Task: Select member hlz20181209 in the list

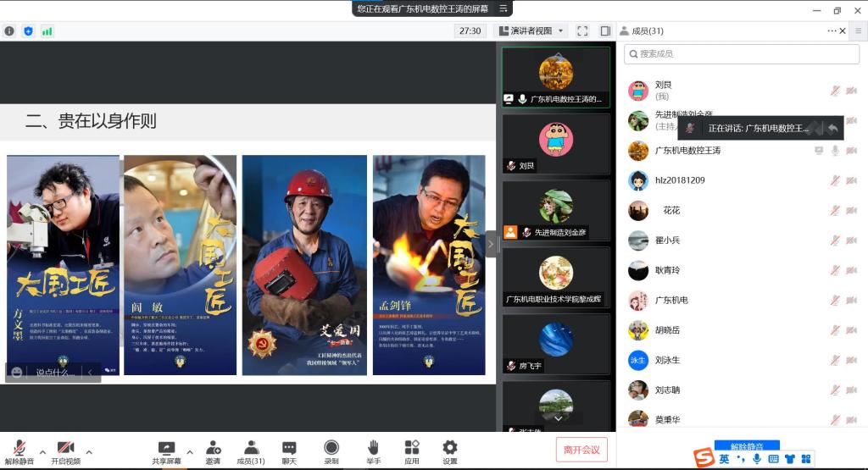Action: coord(679,180)
